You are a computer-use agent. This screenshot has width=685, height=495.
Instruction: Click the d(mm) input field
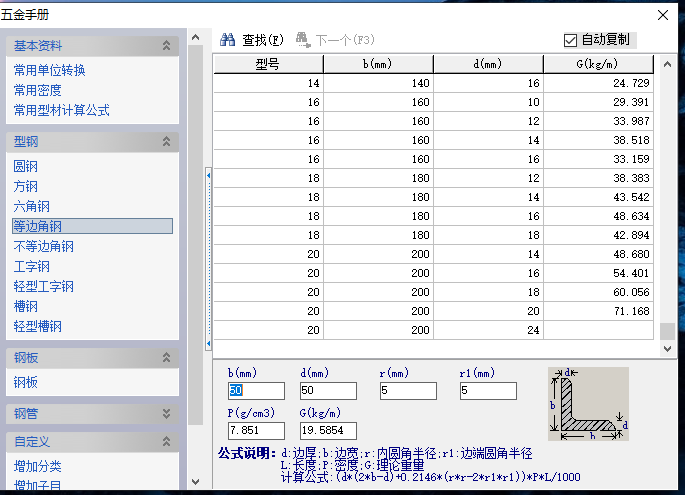pyautogui.click(x=328, y=391)
